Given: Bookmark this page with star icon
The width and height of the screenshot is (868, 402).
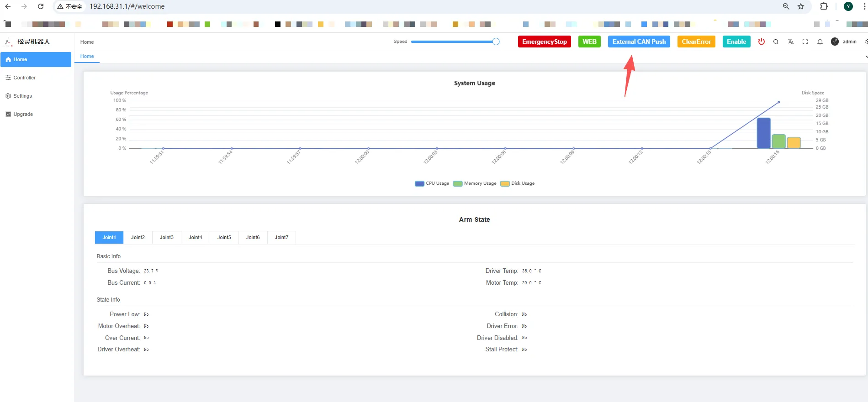Looking at the screenshot, I should click(801, 6).
